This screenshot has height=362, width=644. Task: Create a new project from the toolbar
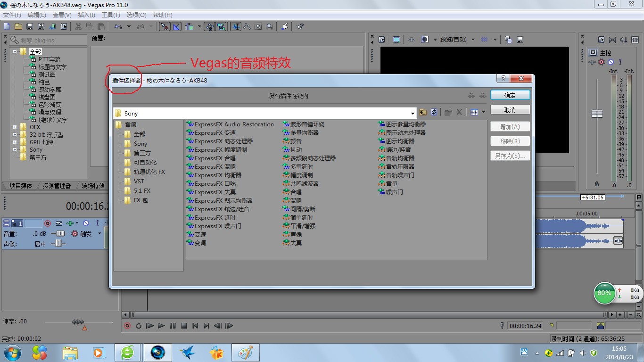(x=7, y=26)
